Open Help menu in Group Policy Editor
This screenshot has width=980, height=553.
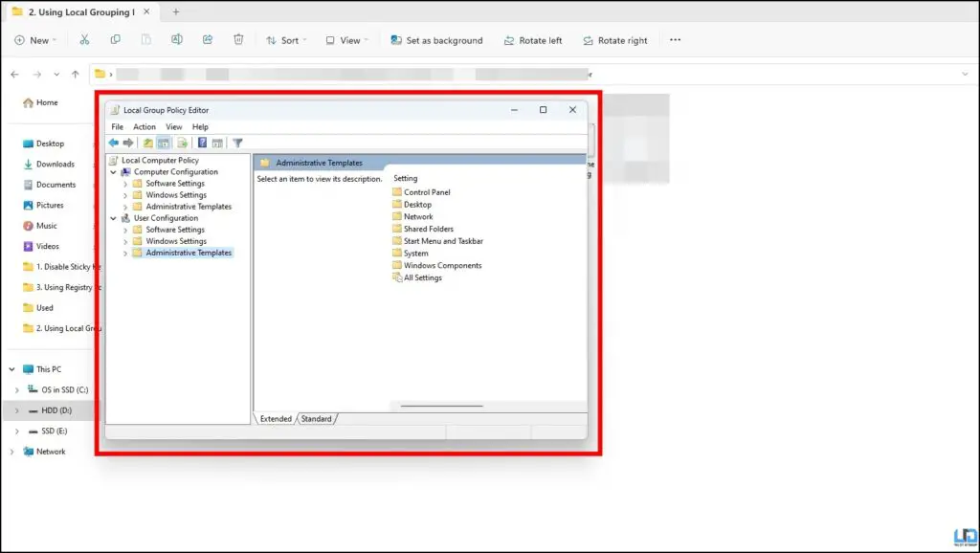[200, 127]
